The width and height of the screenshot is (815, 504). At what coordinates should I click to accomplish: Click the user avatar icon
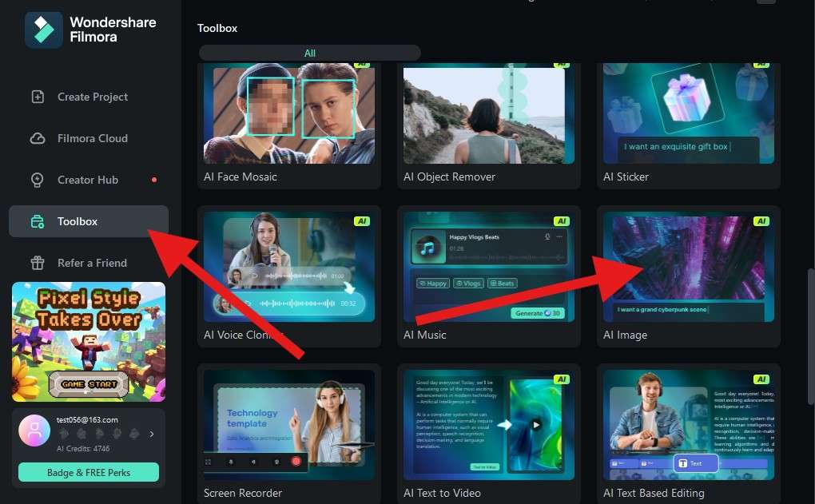click(34, 431)
